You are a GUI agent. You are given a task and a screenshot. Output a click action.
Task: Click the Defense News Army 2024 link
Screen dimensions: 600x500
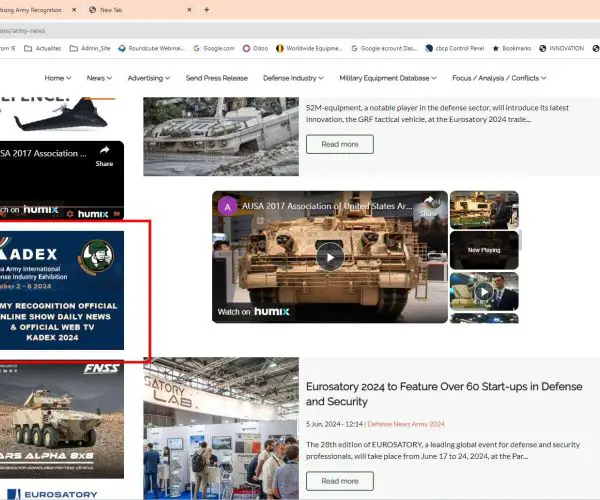coord(405,424)
